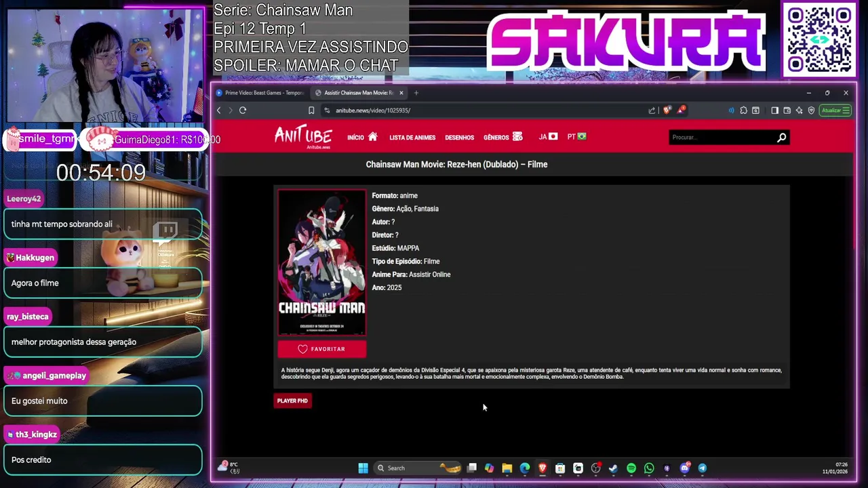
Task: Click the taskbar clock showing 07:26
Action: (x=835, y=468)
